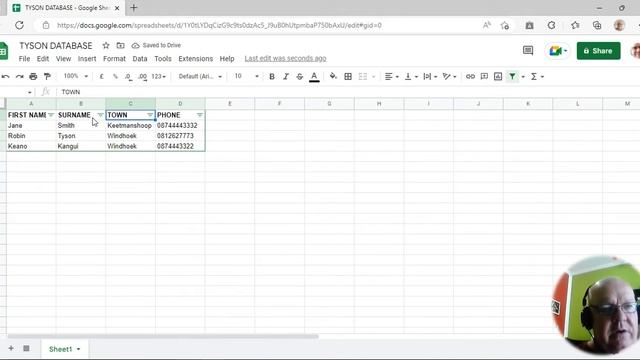Select the cell with 0874443322
This screenshot has height=360, width=640.
coord(180,146)
